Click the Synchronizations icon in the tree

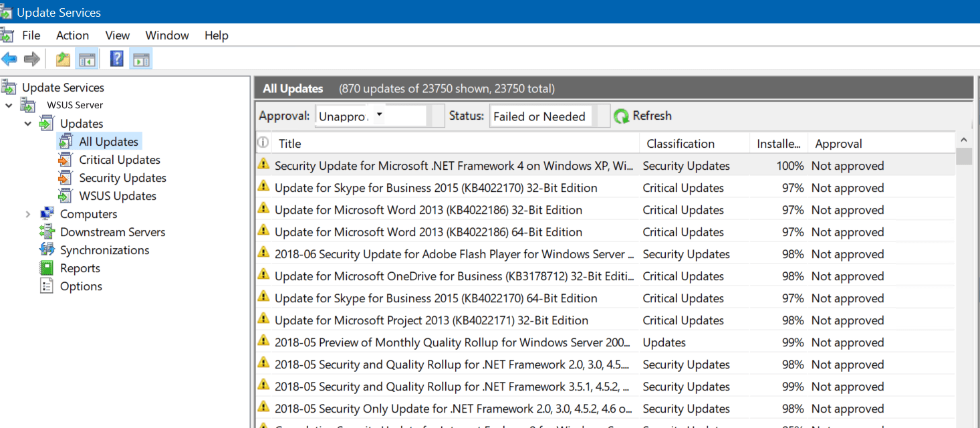coord(45,249)
